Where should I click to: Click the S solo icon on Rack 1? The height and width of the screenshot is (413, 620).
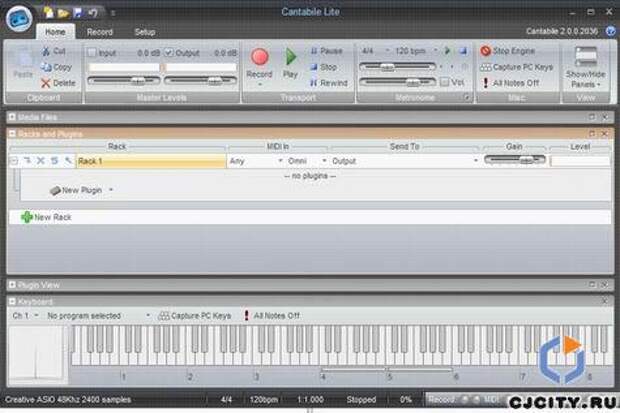pos(54,161)
